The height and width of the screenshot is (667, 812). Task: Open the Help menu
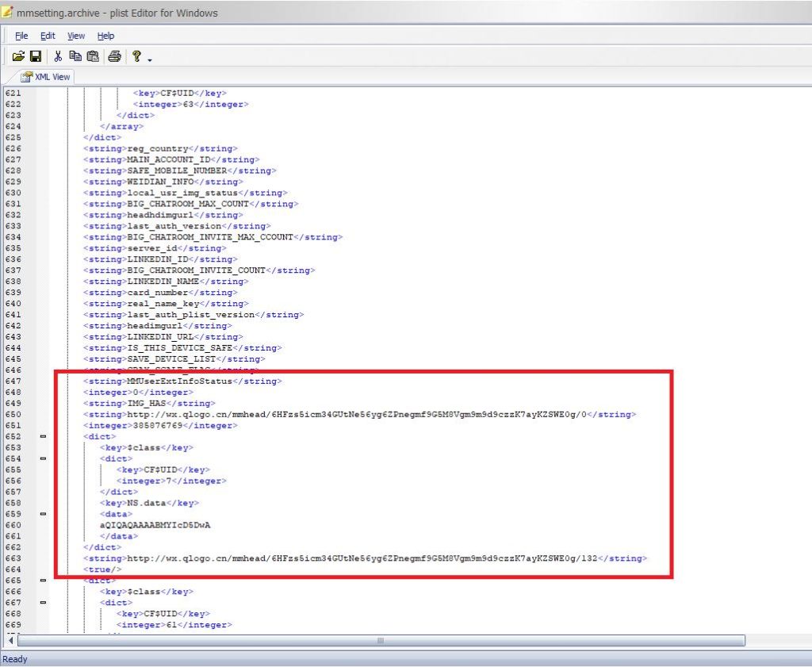click(x=105, y=36)
